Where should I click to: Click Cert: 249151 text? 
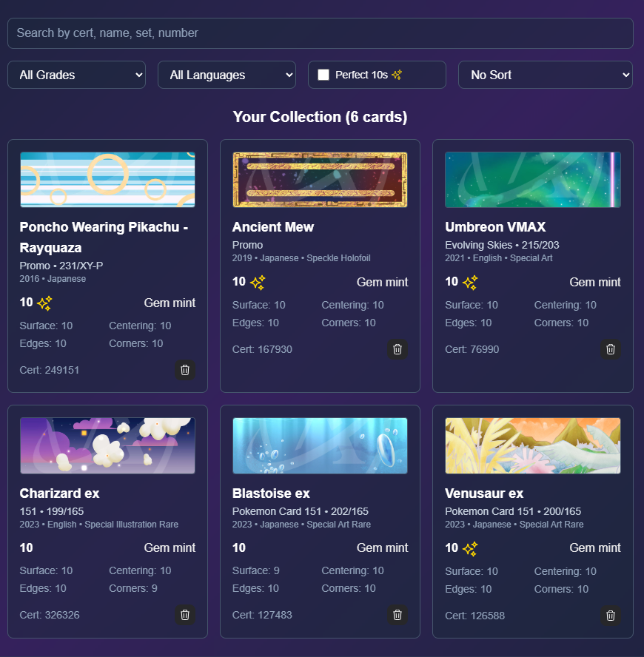[x=50, y=370]
